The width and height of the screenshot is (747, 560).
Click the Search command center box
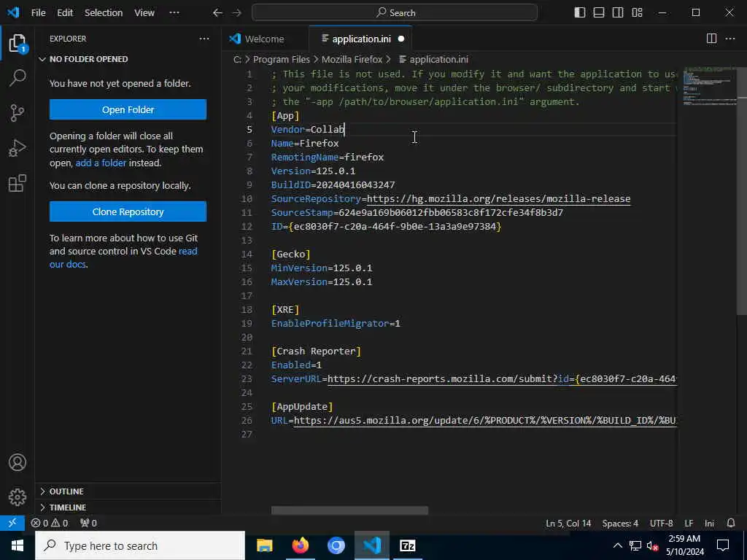pyautogui.click(x=395, y=13)
